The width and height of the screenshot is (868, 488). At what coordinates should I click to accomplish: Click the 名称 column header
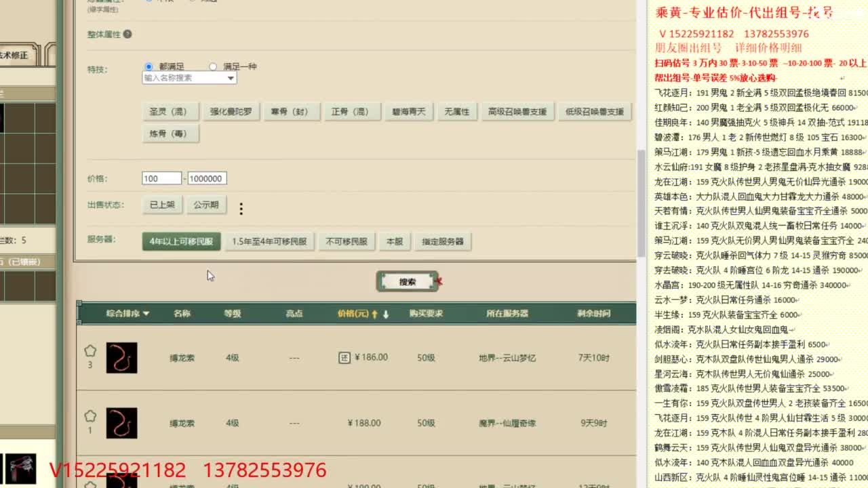182,314
